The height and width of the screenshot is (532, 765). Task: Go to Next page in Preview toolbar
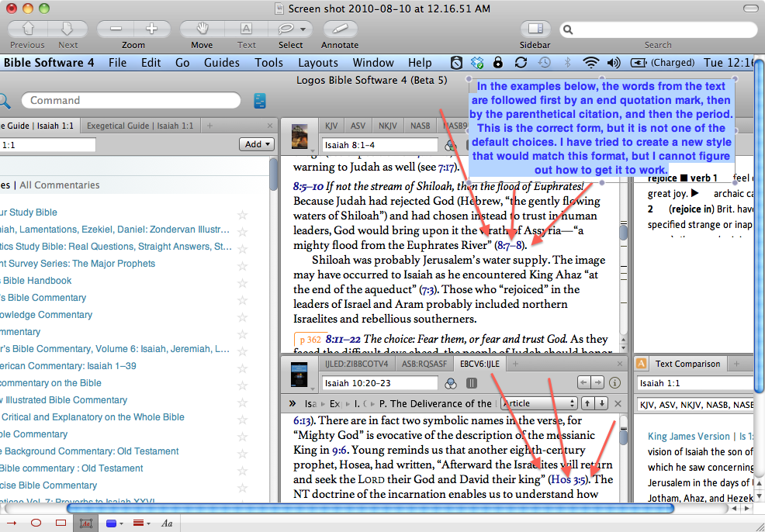67,29
